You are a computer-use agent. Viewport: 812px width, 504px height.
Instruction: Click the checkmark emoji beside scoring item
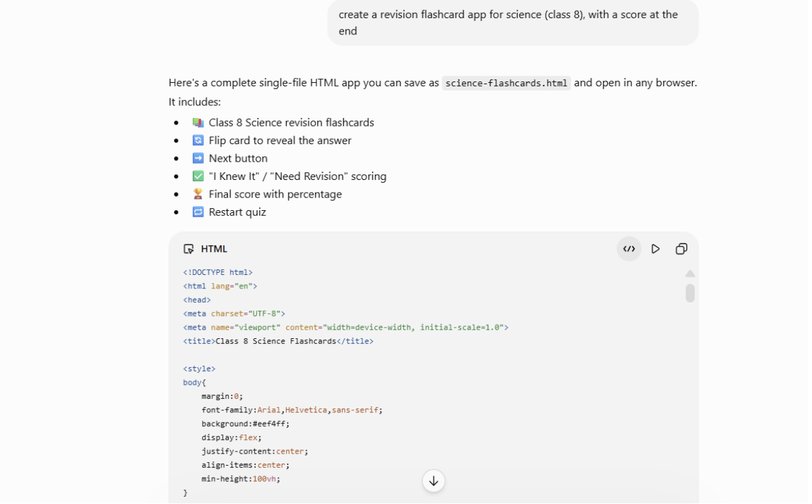point(198,176)
